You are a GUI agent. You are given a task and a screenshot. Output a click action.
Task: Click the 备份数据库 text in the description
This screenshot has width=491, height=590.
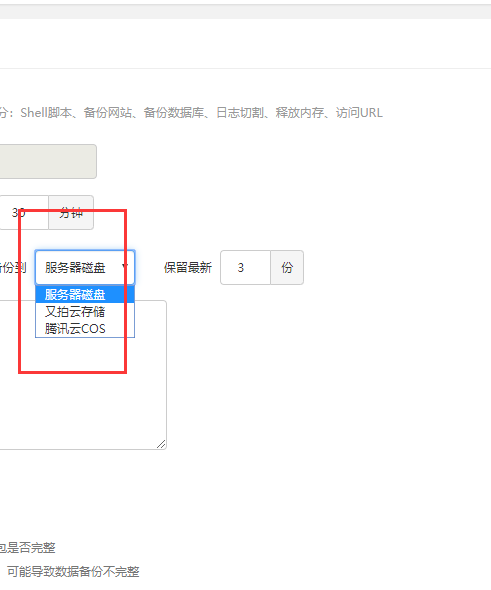click(174, 113)
